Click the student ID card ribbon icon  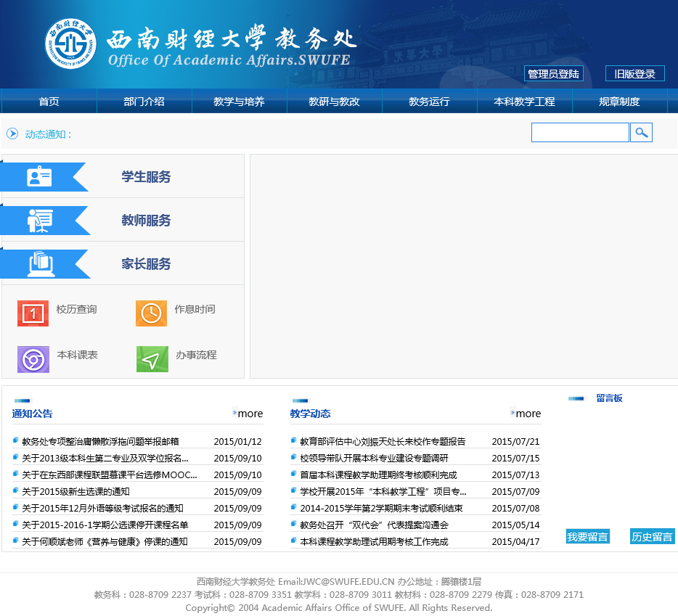(x=39, y=177)
